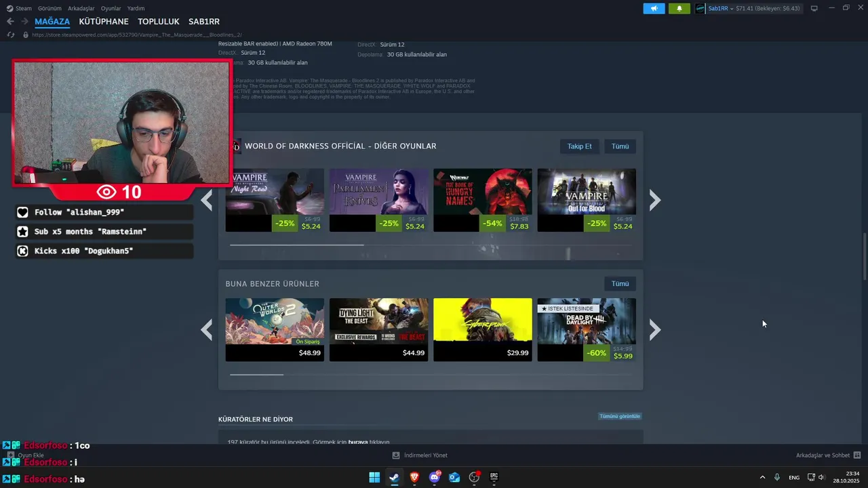Show previous World of Darkness games
The image size is (868, 488).
click(207, 200)
